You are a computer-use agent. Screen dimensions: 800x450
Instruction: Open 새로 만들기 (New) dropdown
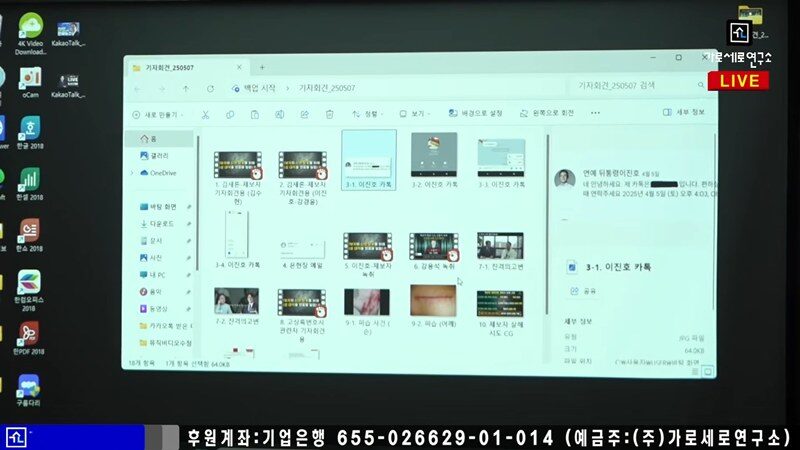157,115
